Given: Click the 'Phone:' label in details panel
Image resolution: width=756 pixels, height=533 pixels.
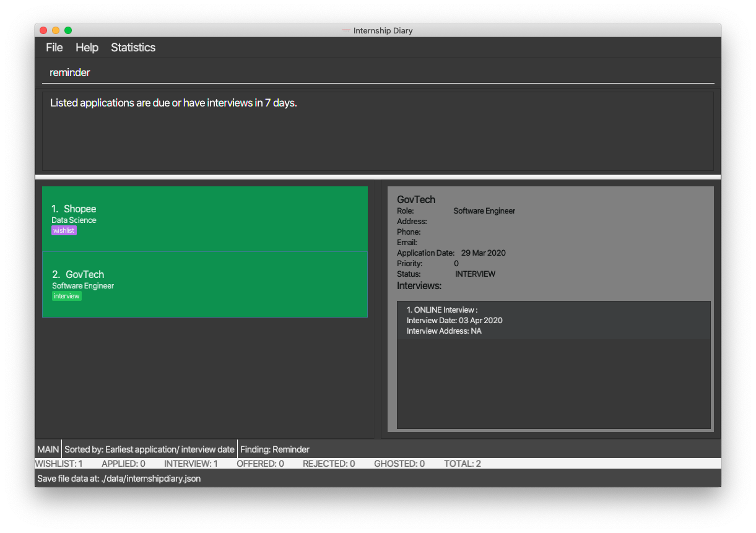Looking at the screenshot, I should pos(409,232).
